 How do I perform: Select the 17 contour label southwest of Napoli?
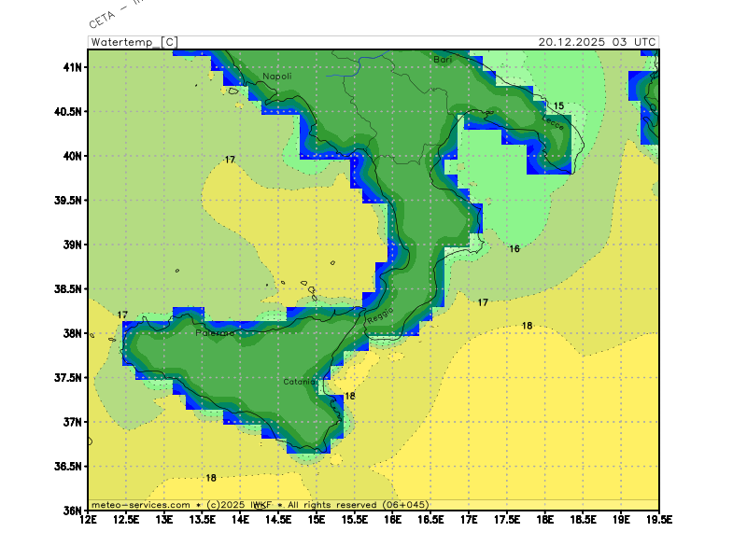(230, 160)
